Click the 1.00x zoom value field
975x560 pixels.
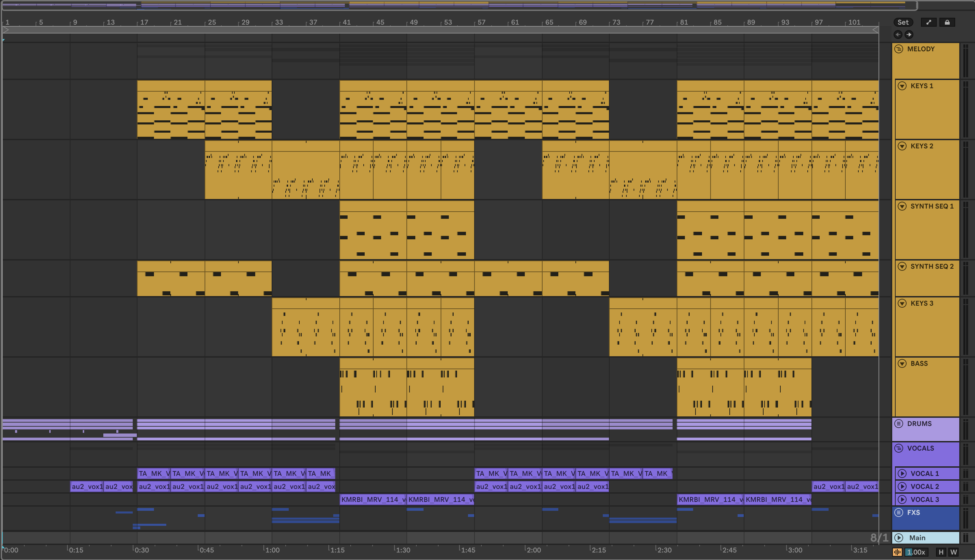coord(916,552)
